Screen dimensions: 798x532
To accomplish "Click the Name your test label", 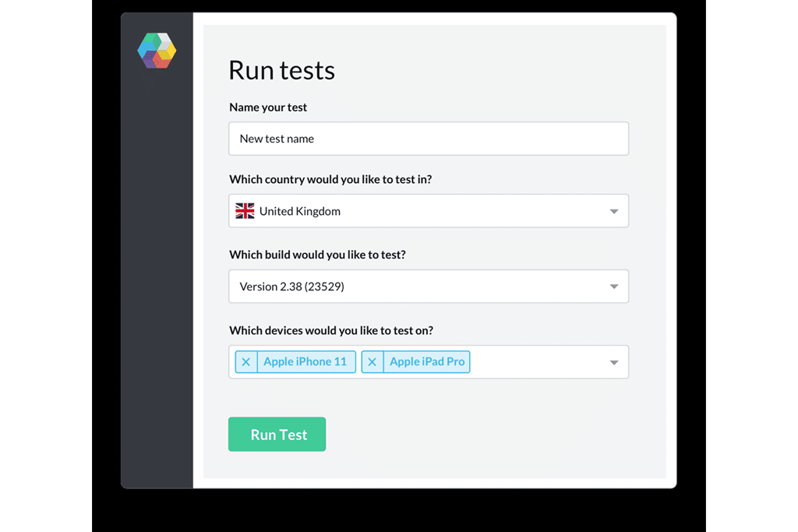I will click(x=268, y=107).
